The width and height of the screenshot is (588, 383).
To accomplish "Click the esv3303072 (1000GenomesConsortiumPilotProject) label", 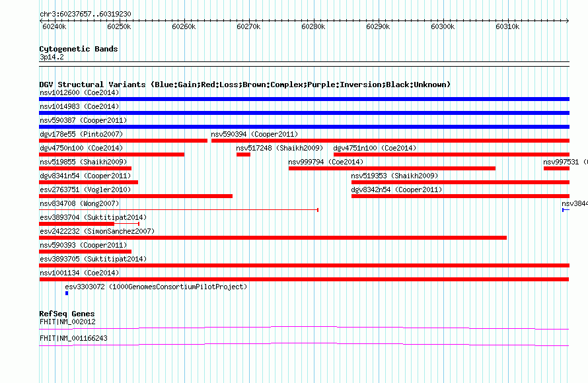I will click(x=156, y=287).
